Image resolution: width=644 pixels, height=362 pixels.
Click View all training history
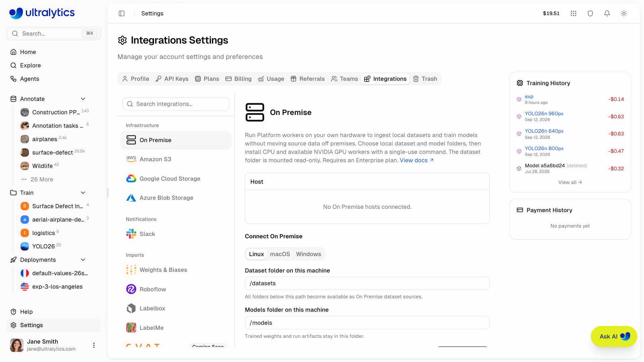(570, 182)
